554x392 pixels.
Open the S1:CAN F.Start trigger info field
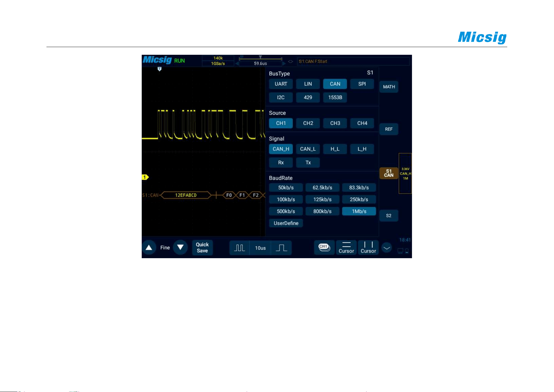(x=353, y=61)
